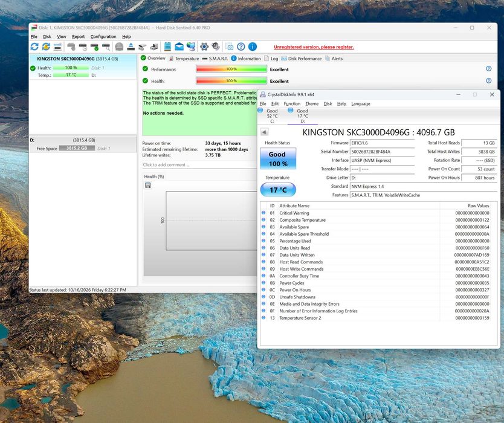Click the Health 100 % gradient bar in Overview
This screenshot has height=423, width=504.
pyautogui.click(x=231, y=81)
